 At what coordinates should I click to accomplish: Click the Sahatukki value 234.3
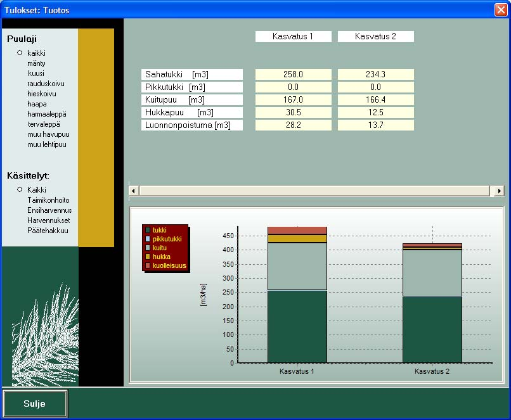coord(376,75)
